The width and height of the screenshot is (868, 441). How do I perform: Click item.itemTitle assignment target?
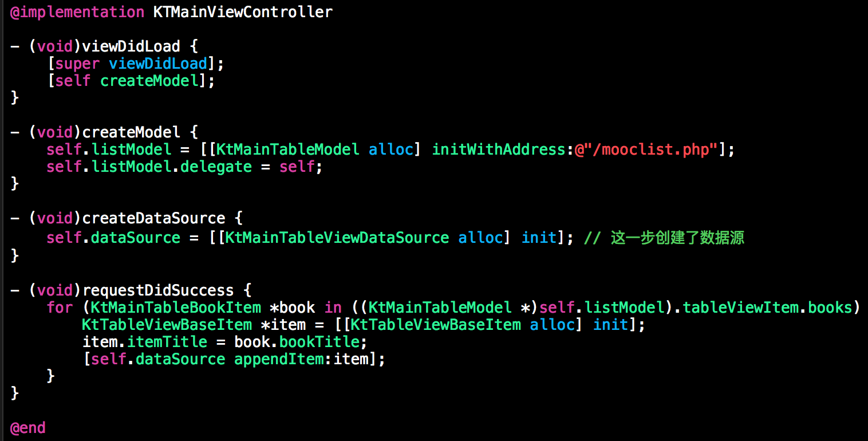(x=144, y=341)
